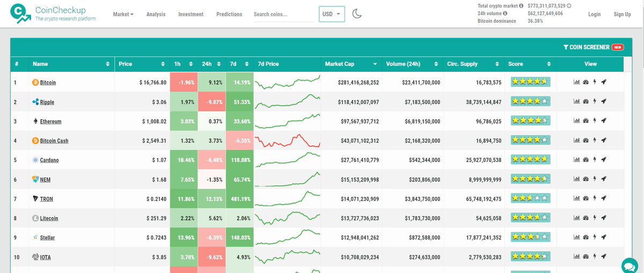The image size is (644, 273).
Task: Open gauge dashboard icon for Ripple
Action: point(586,102)
